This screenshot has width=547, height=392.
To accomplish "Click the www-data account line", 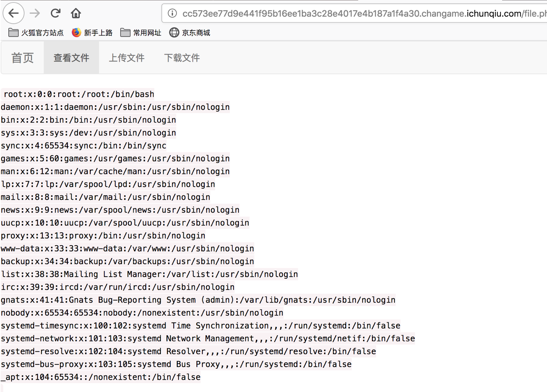I will [127, 248].
